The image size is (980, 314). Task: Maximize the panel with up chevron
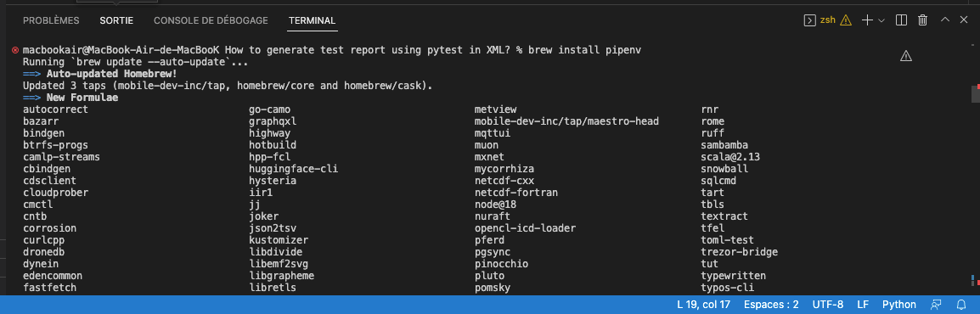pos(945,20)
